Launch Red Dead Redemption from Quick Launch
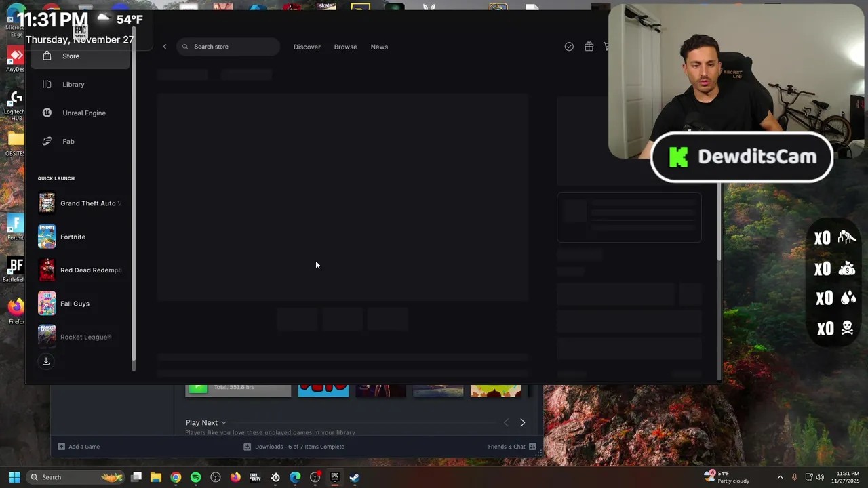The image size is (868, 488). 80,270
